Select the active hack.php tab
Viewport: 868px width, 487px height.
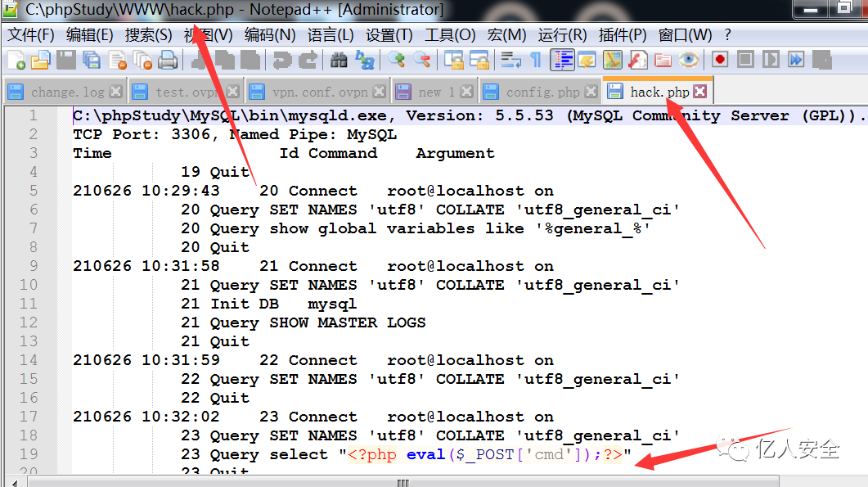coord(658,91)
